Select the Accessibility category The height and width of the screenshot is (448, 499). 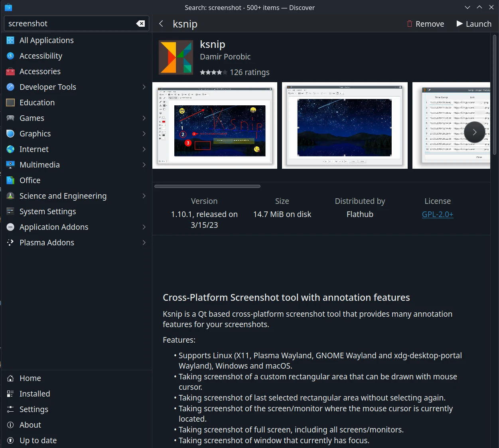76,56
